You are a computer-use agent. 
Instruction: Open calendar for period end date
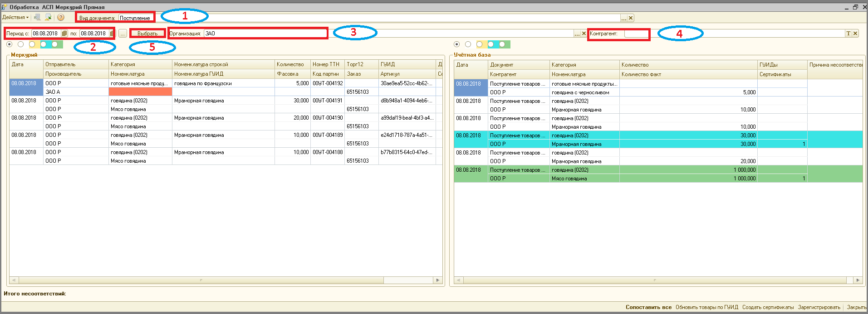click(x=112, y=34)
